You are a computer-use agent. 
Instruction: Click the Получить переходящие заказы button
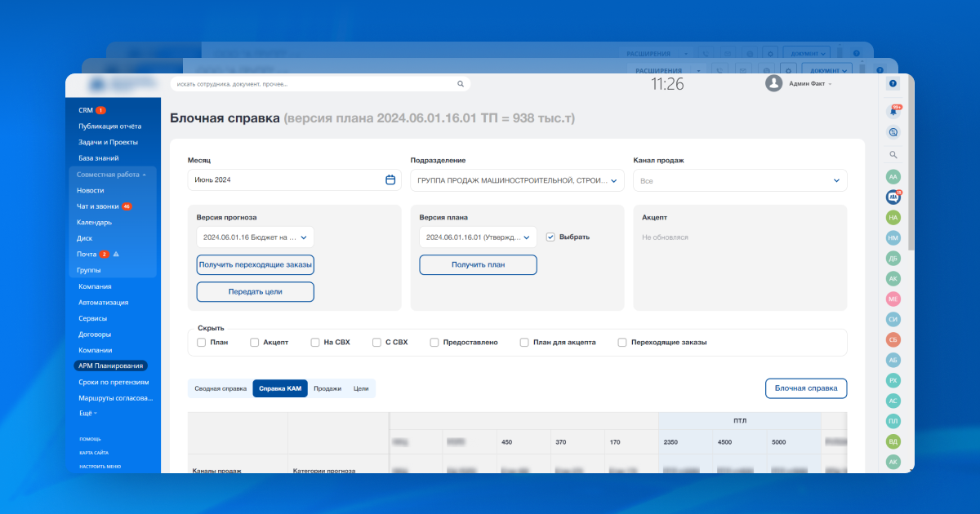tap(256, 265)
